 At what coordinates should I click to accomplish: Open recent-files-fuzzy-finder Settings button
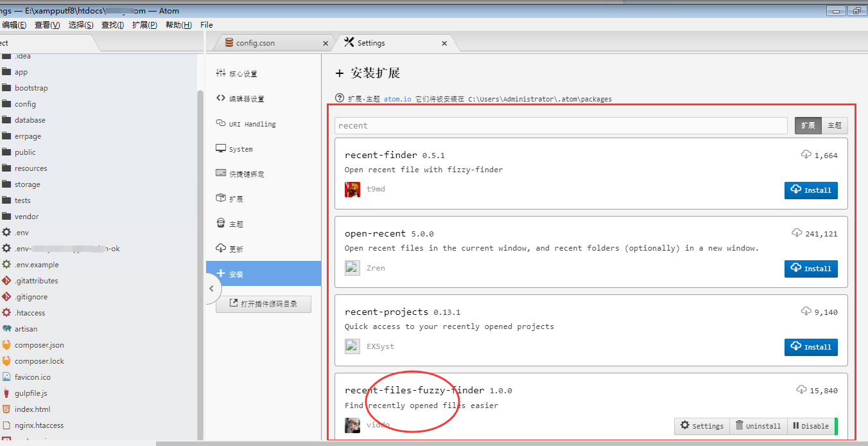[702, 425]
